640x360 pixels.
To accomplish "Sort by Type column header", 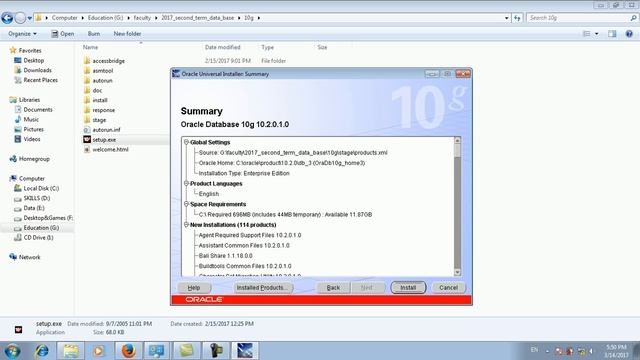I will coord(267,47).
